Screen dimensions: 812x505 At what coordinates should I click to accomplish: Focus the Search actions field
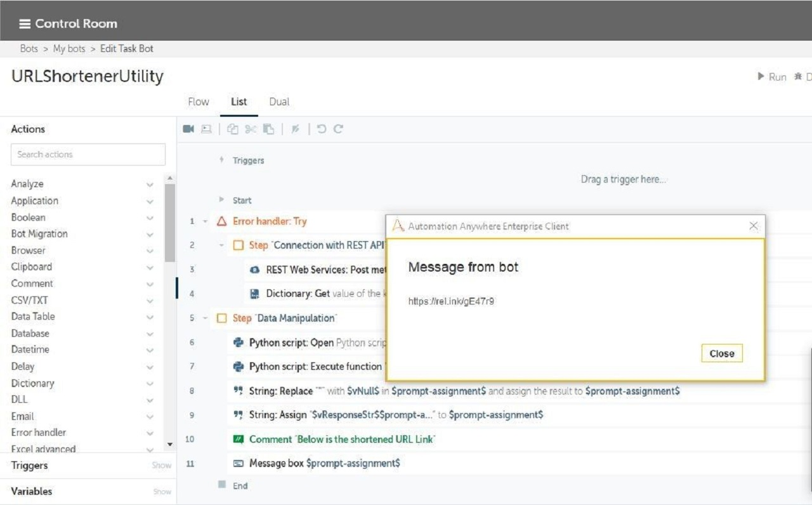click(x=88, y=154)
